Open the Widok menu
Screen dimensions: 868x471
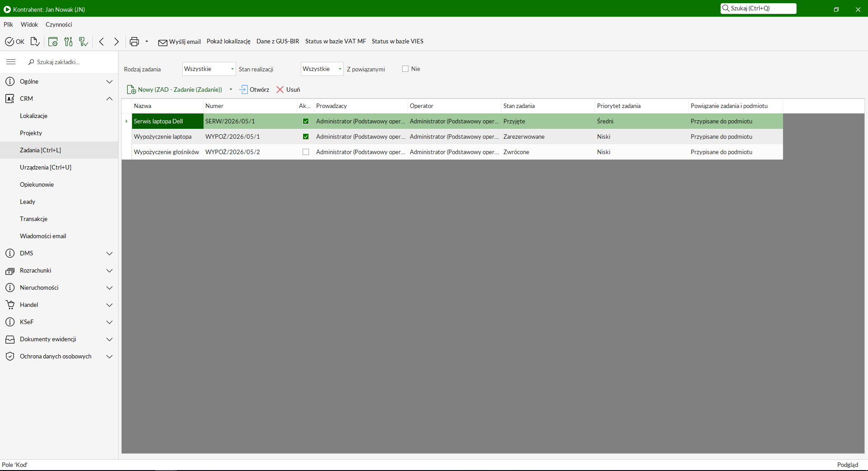pos(29,24)
